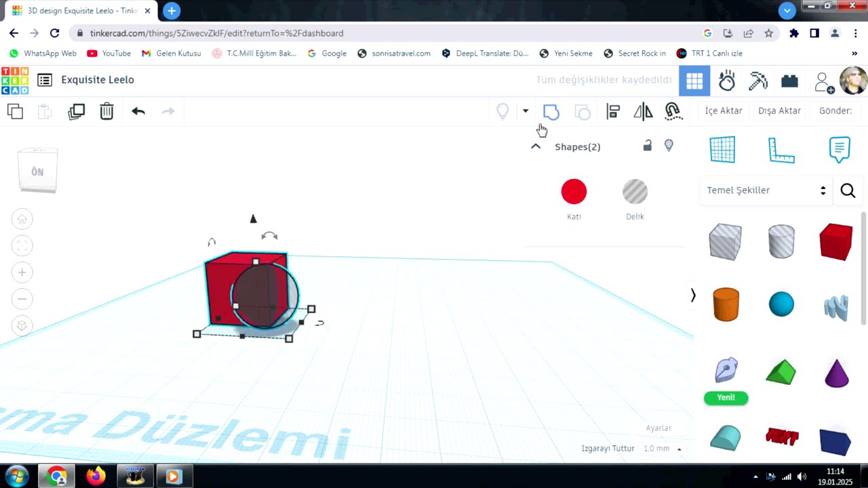Zoom in with plus button
This screenshot has width=868, height=488.
[x=22, y=272]
